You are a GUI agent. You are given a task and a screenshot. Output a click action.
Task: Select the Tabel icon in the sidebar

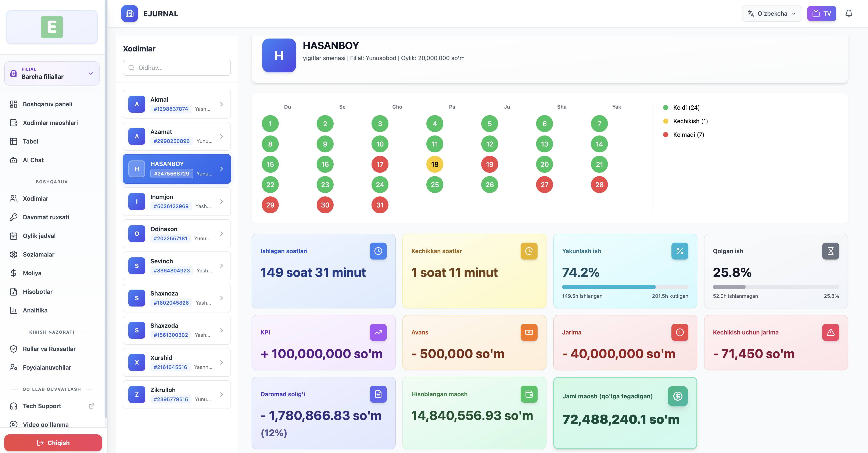(14, 141)
